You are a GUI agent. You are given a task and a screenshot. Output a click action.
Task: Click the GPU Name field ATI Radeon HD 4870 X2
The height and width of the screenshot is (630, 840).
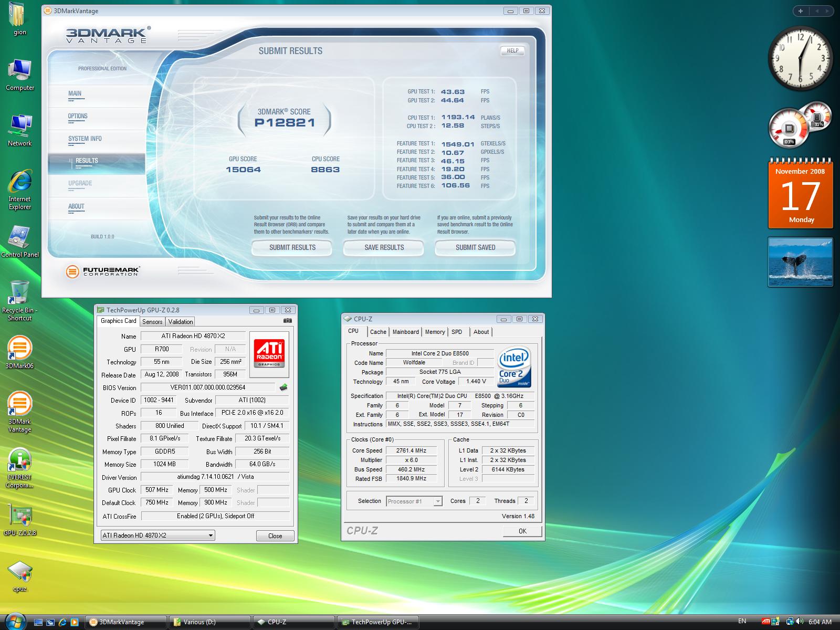(193, 336)
